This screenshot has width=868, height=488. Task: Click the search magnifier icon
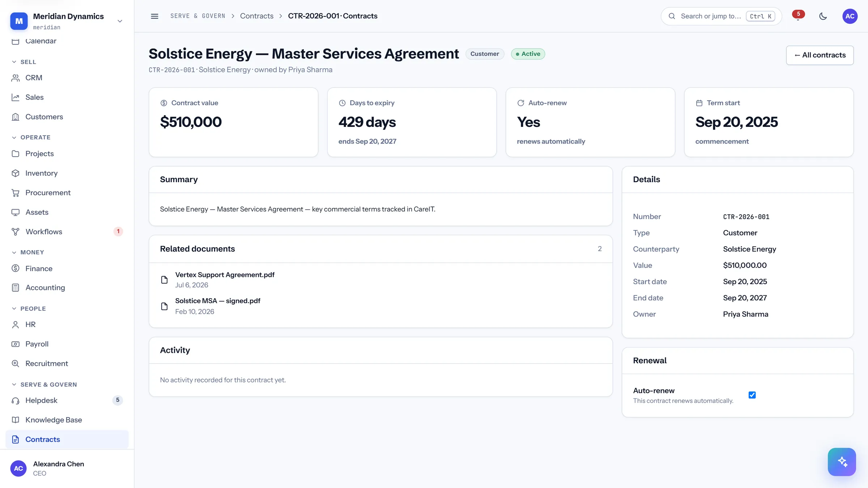[672, 16]
